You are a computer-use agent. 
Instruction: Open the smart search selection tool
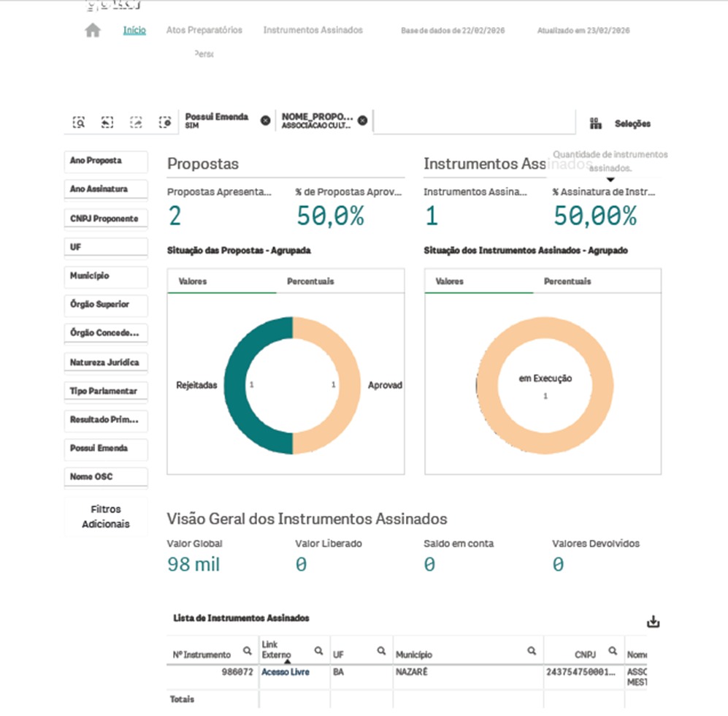coord(79,123)
